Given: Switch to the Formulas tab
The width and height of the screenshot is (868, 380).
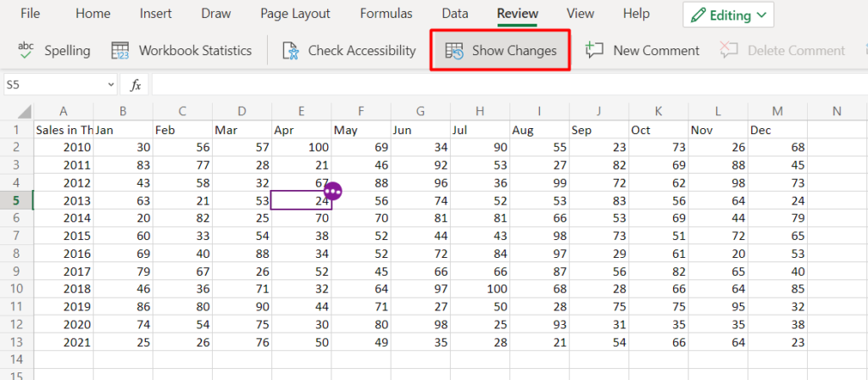Looking at the screenshot, I should [386, 14].
